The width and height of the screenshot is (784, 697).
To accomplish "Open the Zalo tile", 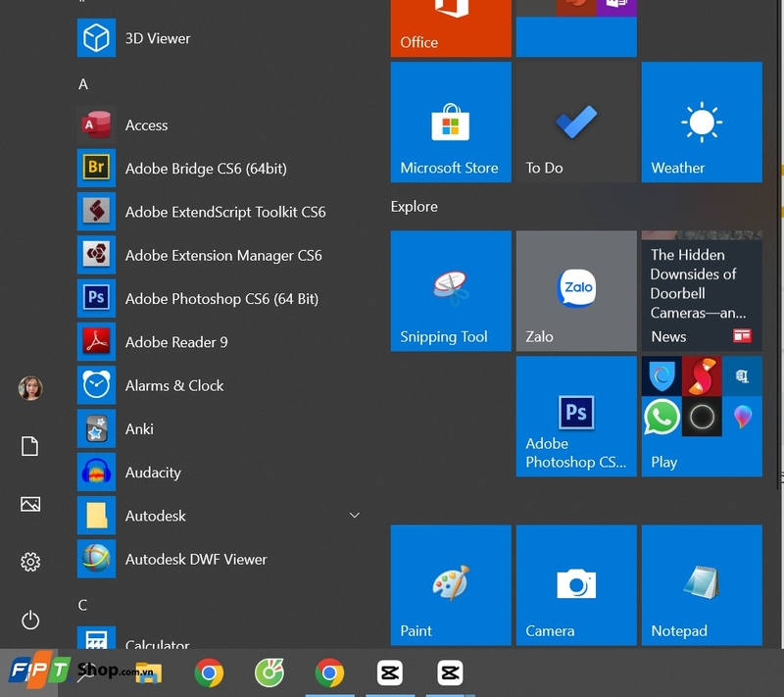I will point(576,291).
